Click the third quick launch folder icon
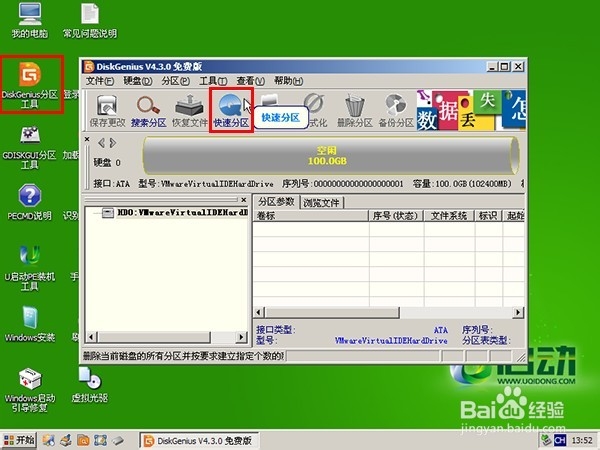This screenshot has height=450, width=600. pyautogui.click(x=83, y=440)
